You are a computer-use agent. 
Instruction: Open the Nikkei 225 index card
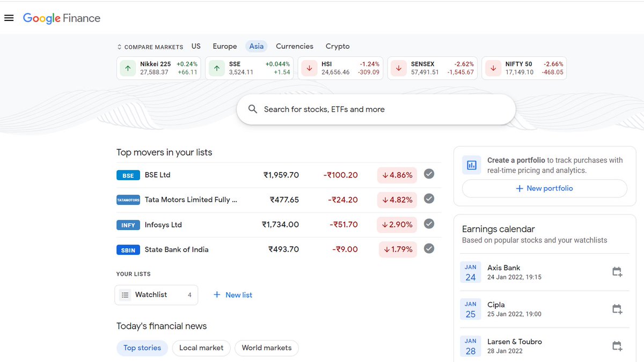click(x=159, y=68)
